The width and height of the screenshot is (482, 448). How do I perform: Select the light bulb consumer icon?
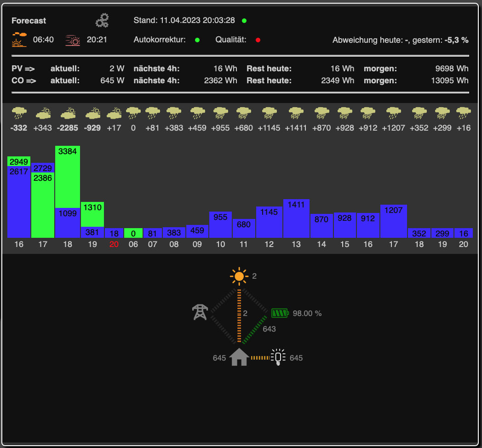pyautogui.click(x=278, y=357)
